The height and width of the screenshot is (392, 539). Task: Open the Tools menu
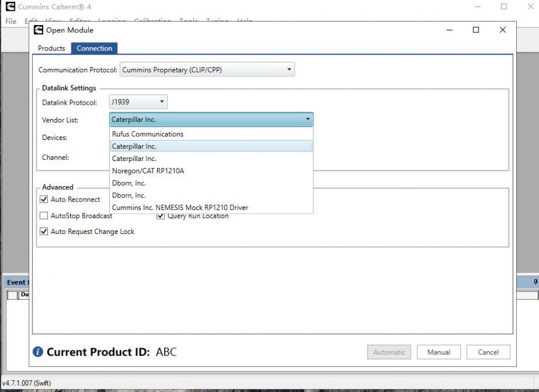[189, 22]
